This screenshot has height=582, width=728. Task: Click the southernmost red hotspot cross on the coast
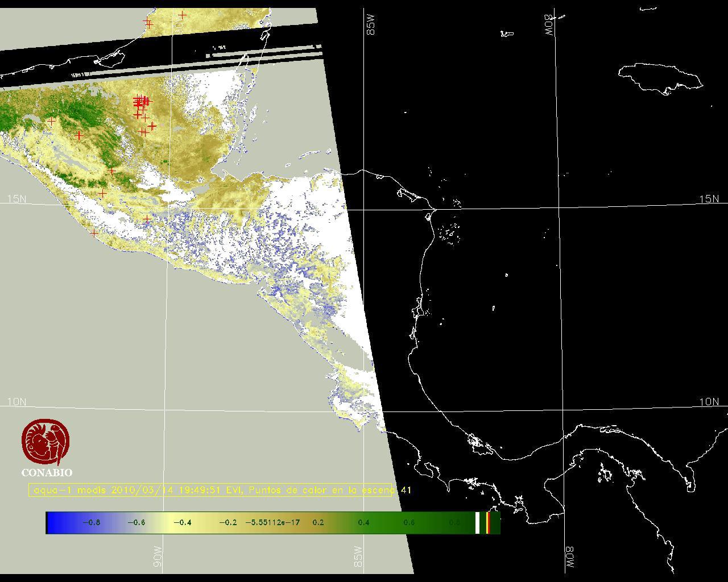click(x=94, y=233)
